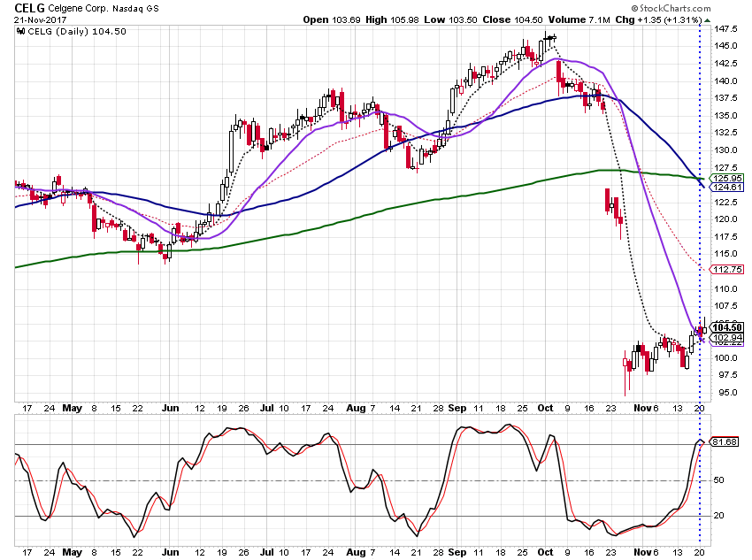Click the Jun label on the price chart date axis
The height and width of the screenshot is (560, 752).
click(x=170, y=408)
